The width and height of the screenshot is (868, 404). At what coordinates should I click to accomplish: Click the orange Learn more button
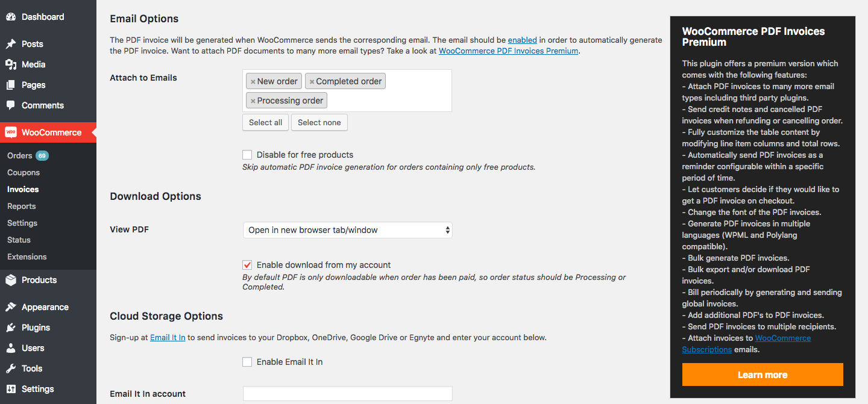[763, 374]
